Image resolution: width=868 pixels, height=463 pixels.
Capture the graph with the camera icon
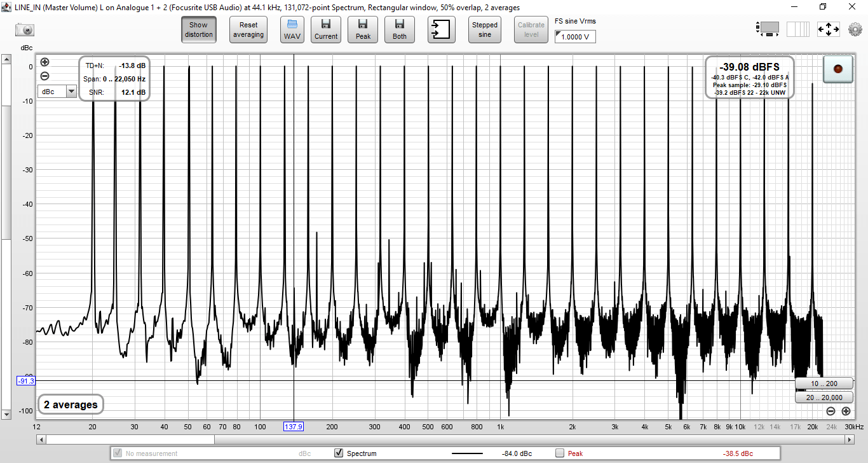(x=25, y=29)
